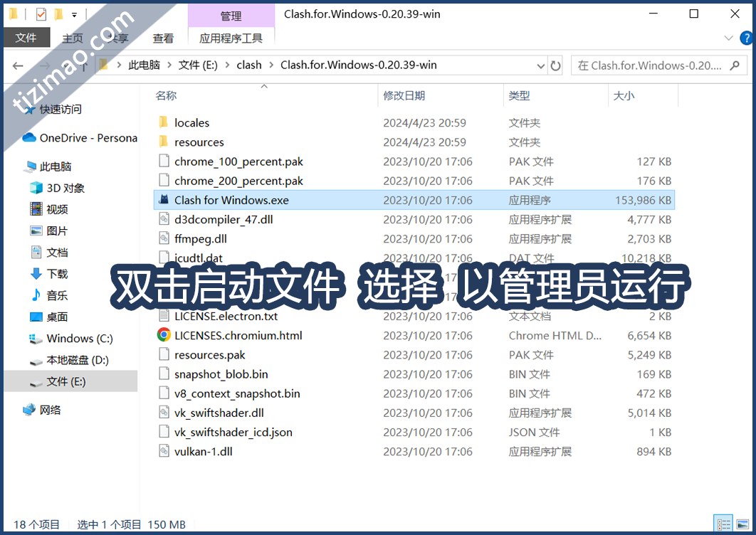Select the 管理 contextual tab

tap(231, 16)
